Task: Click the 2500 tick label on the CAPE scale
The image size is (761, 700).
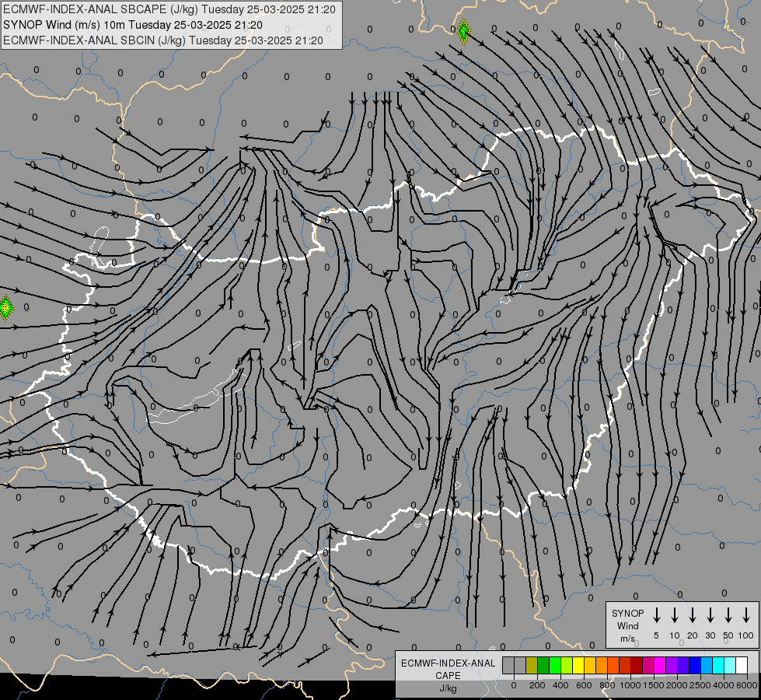Action: (700, 685)
